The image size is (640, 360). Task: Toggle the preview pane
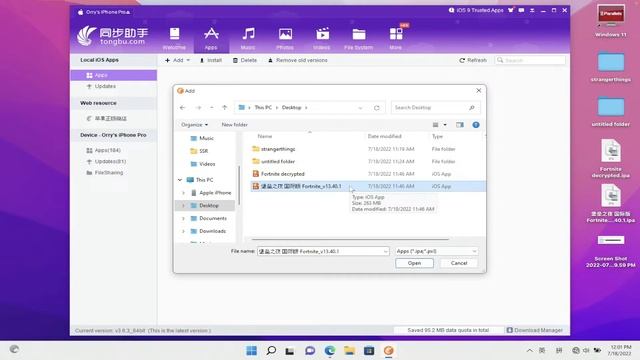tap(460, 124)
